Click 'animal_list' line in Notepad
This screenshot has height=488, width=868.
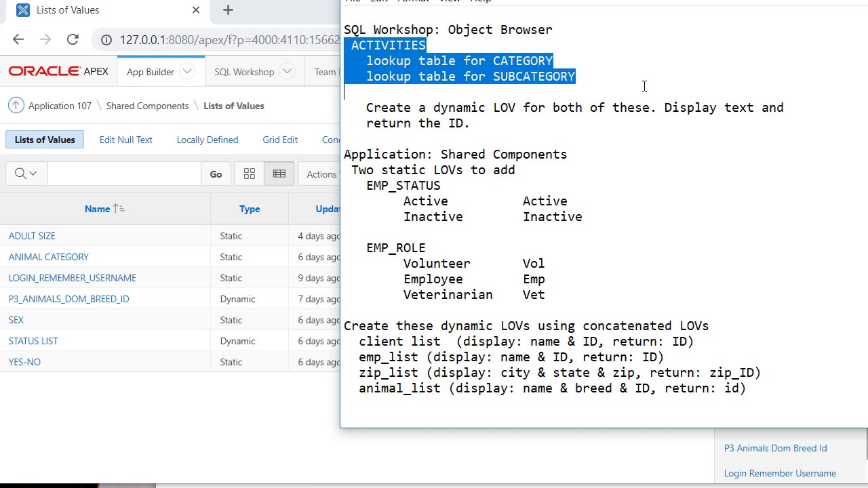(x=553, y=388)
